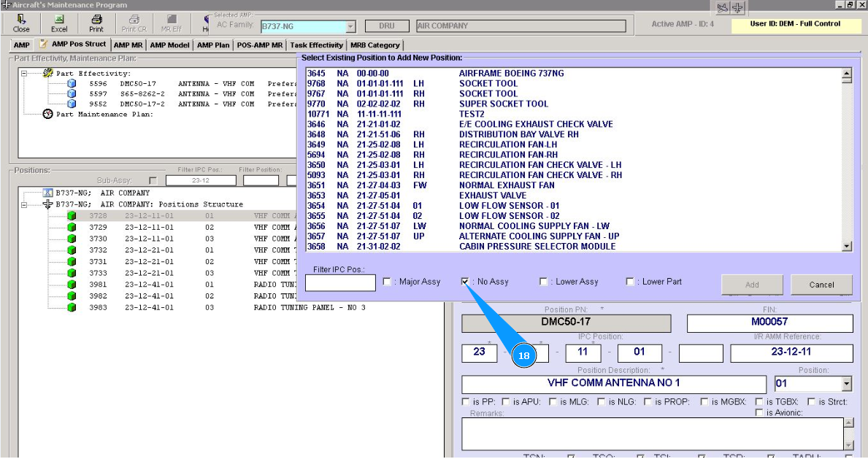Image resolution: width=868 pixels, height=459 pixels.
Task: Tick the Lower Part checkbox
Action: [630, 282]
